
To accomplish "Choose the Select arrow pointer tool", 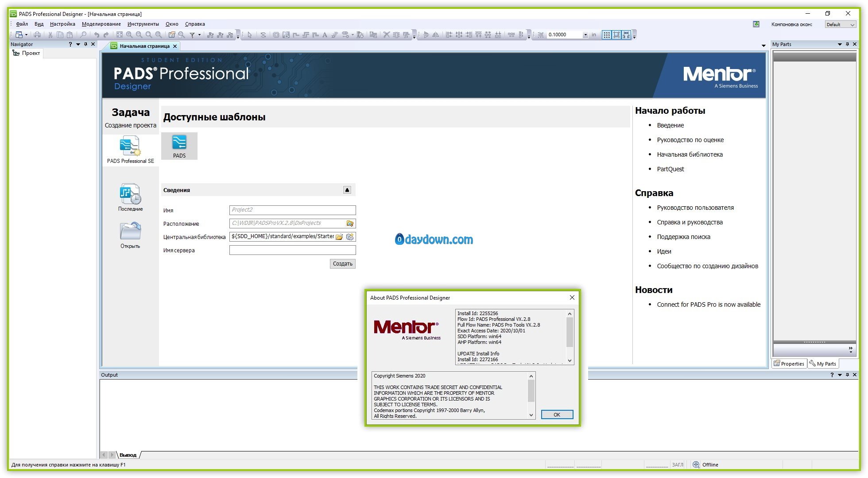I will [250, 35].
